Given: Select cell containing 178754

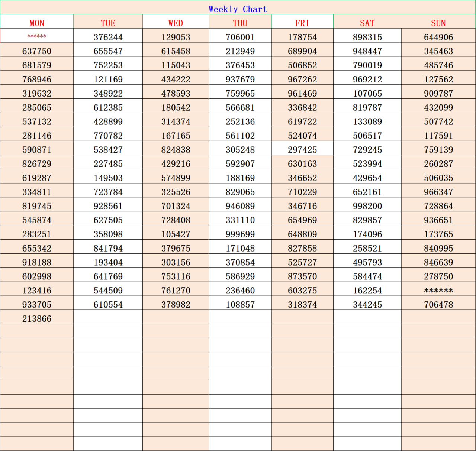Looking at the screenshot, I should pyautogui.click(x=302, y=37).
